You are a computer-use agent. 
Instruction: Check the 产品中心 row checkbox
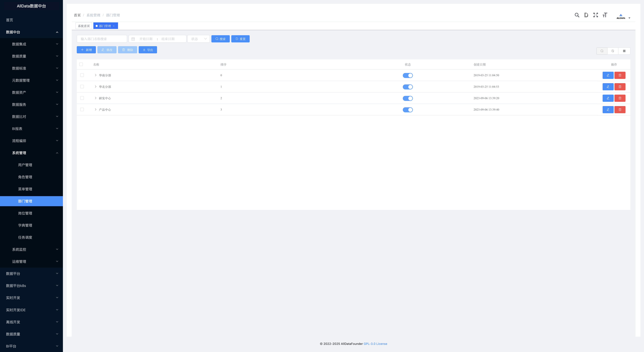82,110
